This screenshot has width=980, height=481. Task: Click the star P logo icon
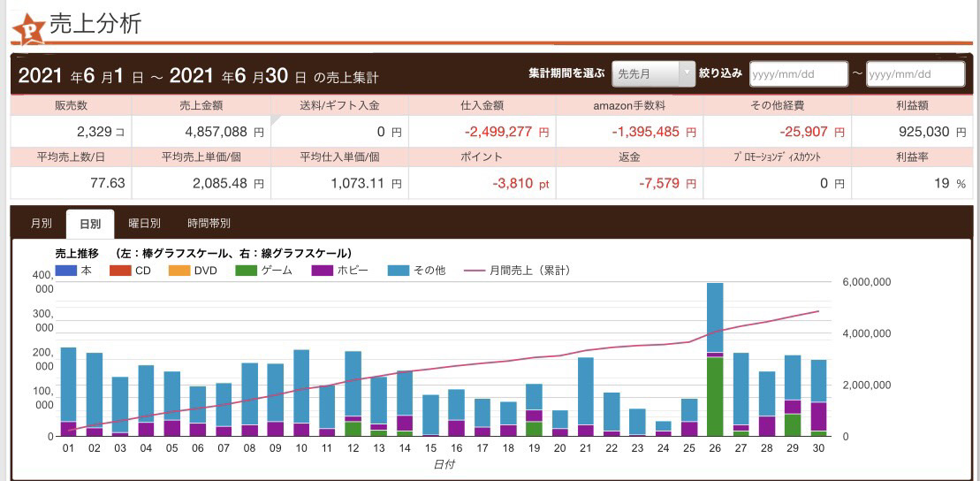pyautogui.click(x=28, y=27)
